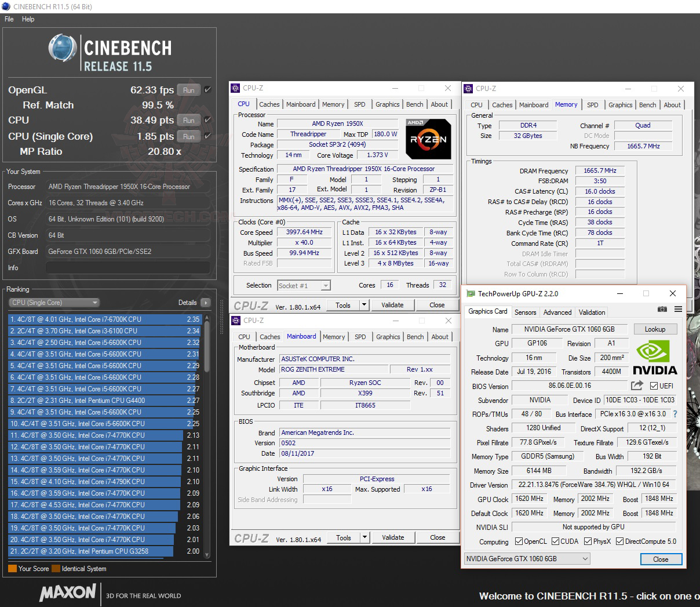700x607 pixels.
Task: Click the Details arrow button in Ranking
Action: point(206,303)
